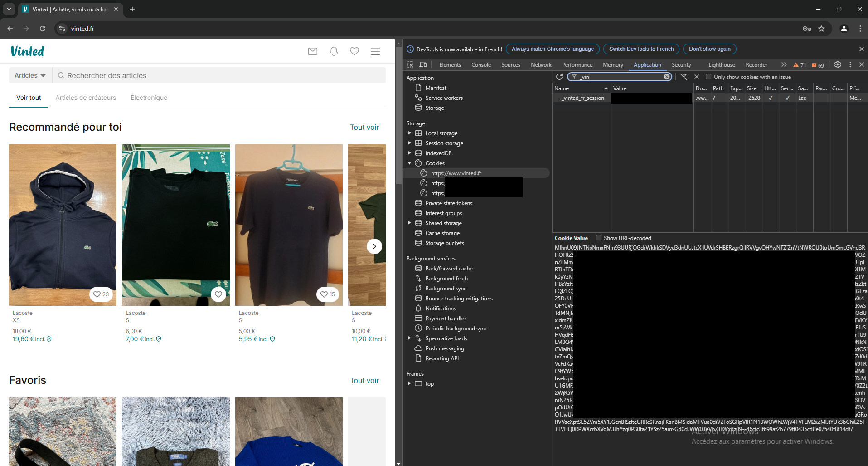
Task: Expand Shared storage tree node
Action: click(x=409, y=223)
